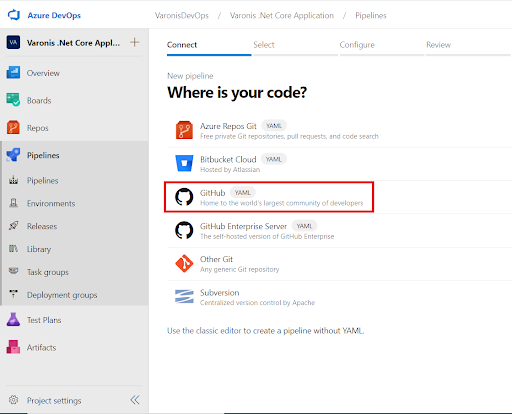The width and height of the screenshot is (512, 414).
Task: Open Project settings at sidebar bottom
Action: (54, 400)
